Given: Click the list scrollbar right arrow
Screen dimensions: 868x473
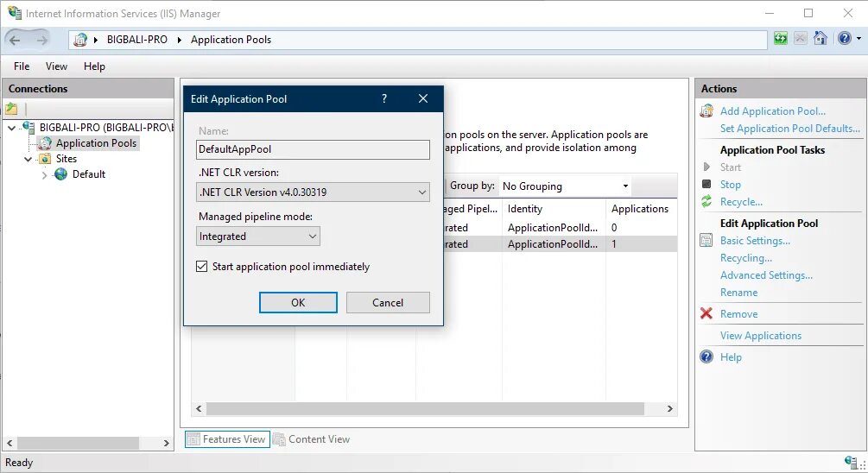Looking at the screenshot, I should (670, 409).
